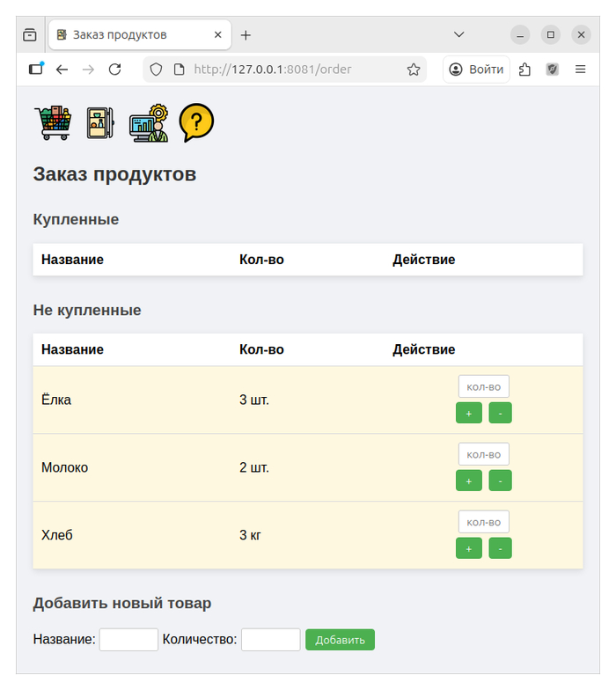The image size is (616, 690).
Task: Maximize the browser window
Action: [x=551, y=35]
